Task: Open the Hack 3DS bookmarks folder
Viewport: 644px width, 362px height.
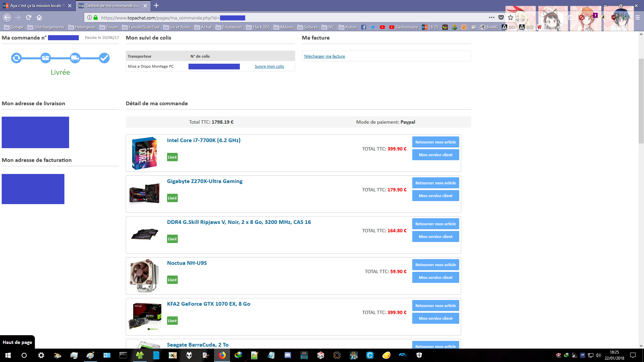Action: click(258, 27)
